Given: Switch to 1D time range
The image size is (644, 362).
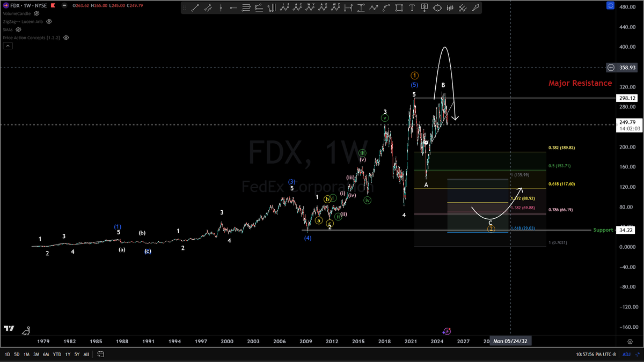Looking at the screenshot, I should point(8,354).
